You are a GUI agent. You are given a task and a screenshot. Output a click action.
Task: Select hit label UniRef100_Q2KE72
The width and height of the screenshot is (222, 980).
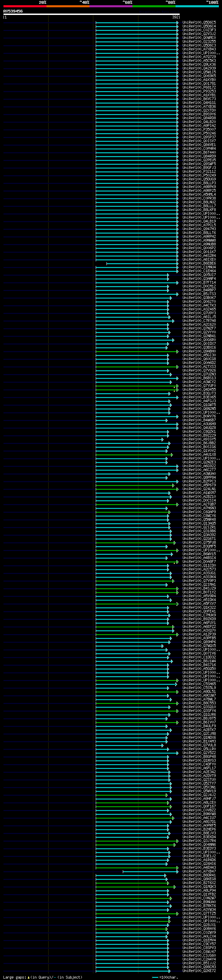[x=199, y=971]
